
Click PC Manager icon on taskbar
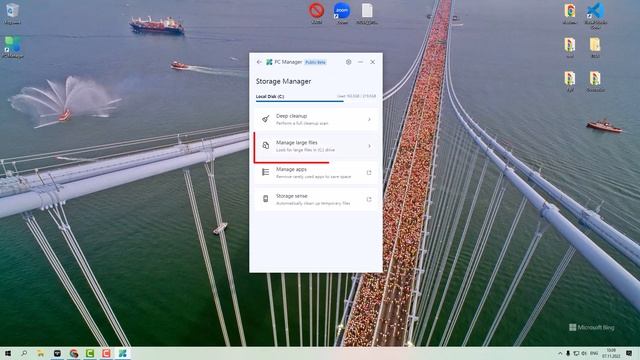pyautogui.click(x=122, y=353)
